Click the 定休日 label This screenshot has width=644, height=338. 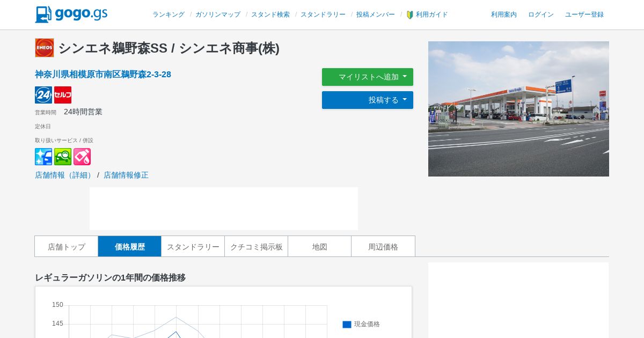43,127
